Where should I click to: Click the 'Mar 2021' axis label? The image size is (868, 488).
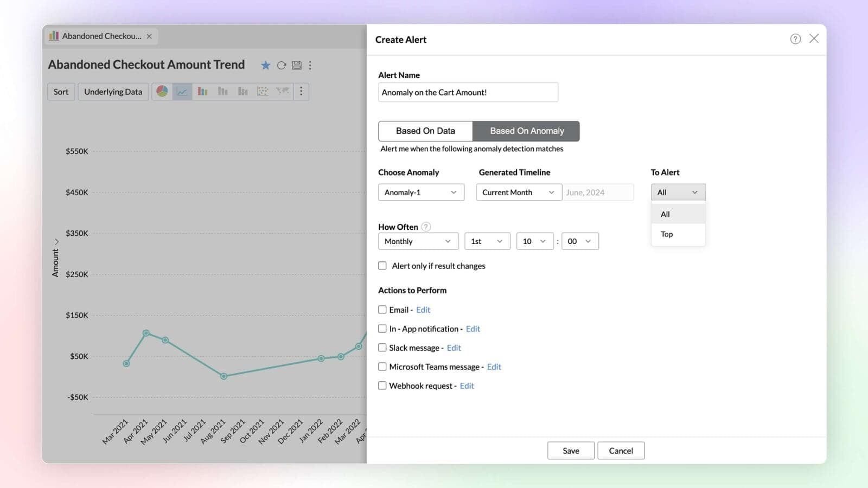coord(115,432)
